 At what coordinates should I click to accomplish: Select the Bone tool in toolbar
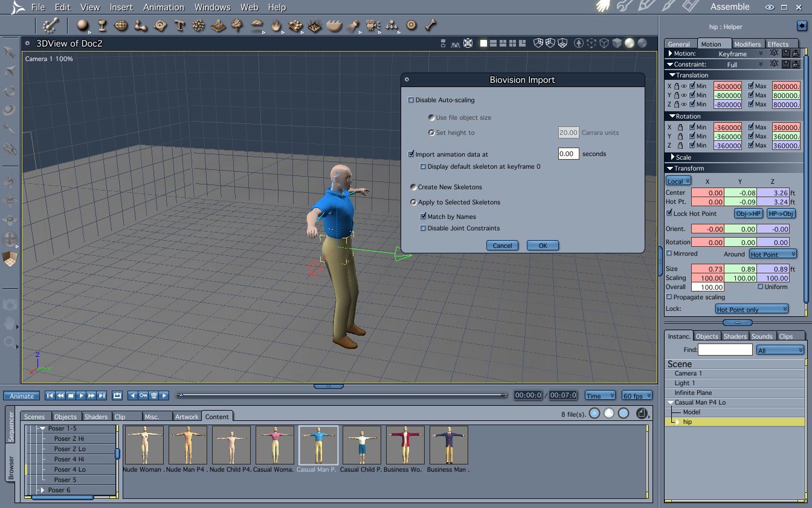point(430,25)
